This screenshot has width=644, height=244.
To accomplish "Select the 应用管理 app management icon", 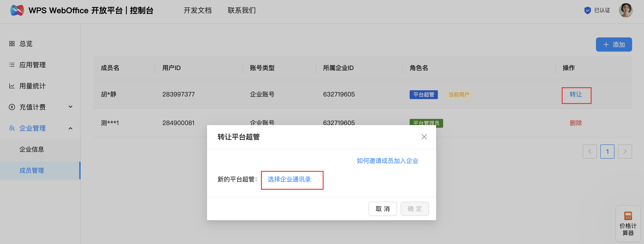I will click(11, 65).
